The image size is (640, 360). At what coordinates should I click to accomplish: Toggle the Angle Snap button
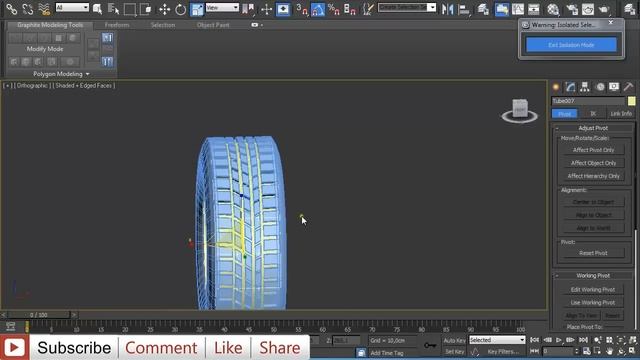click(x=318, y=8)
